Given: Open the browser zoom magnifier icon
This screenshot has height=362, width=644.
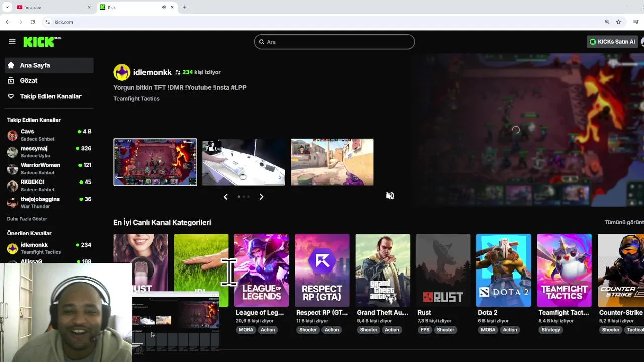Looking at the screenshot, I should click(607, 22).
